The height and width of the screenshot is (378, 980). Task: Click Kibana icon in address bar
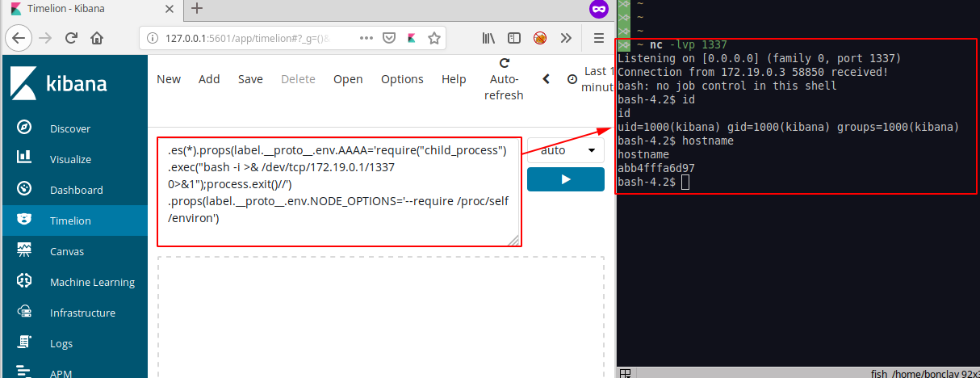point(411,38)
